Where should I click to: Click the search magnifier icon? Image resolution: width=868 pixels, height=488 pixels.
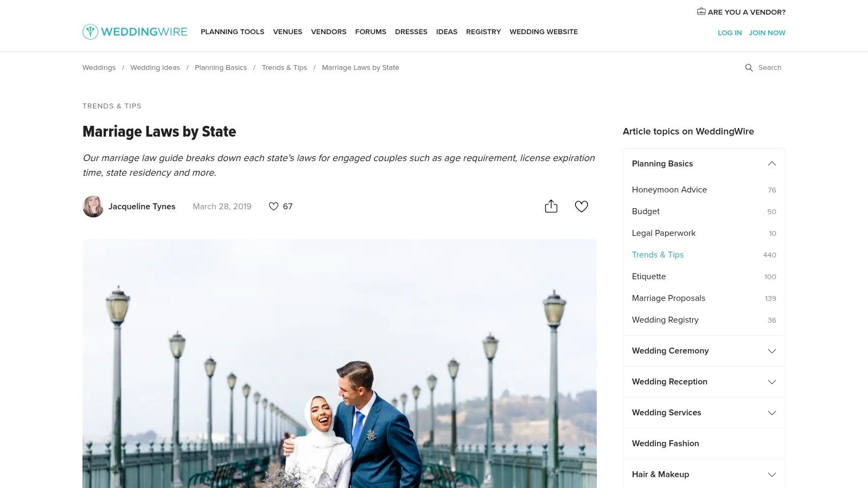point(749,68)
